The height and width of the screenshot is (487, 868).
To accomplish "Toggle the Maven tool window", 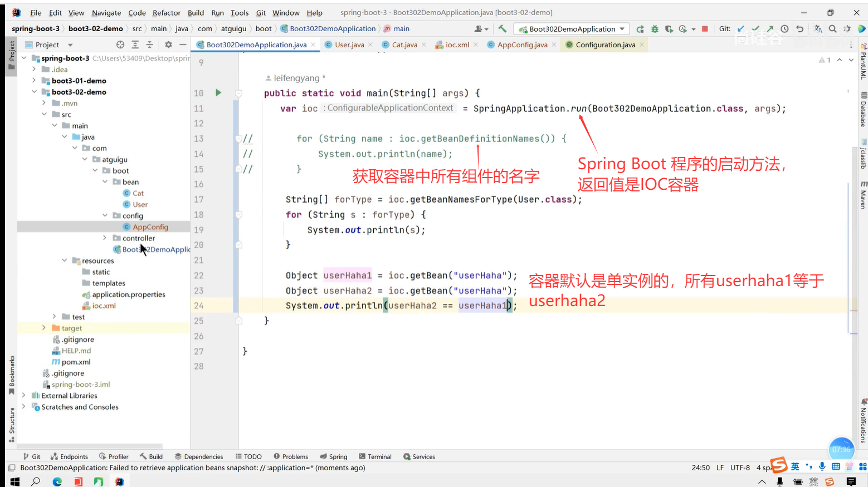I will tap(863, 195).
